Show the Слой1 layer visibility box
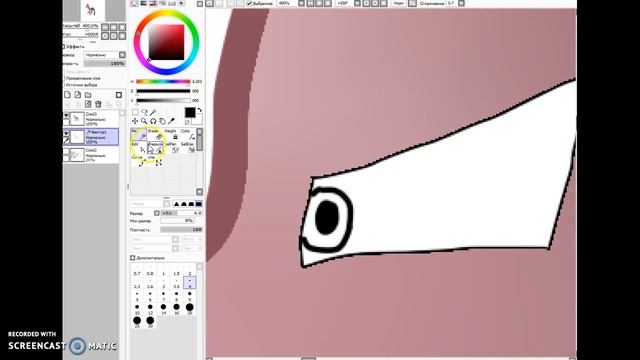The height and width of the screenshot is (360, 640). [66, 152]
